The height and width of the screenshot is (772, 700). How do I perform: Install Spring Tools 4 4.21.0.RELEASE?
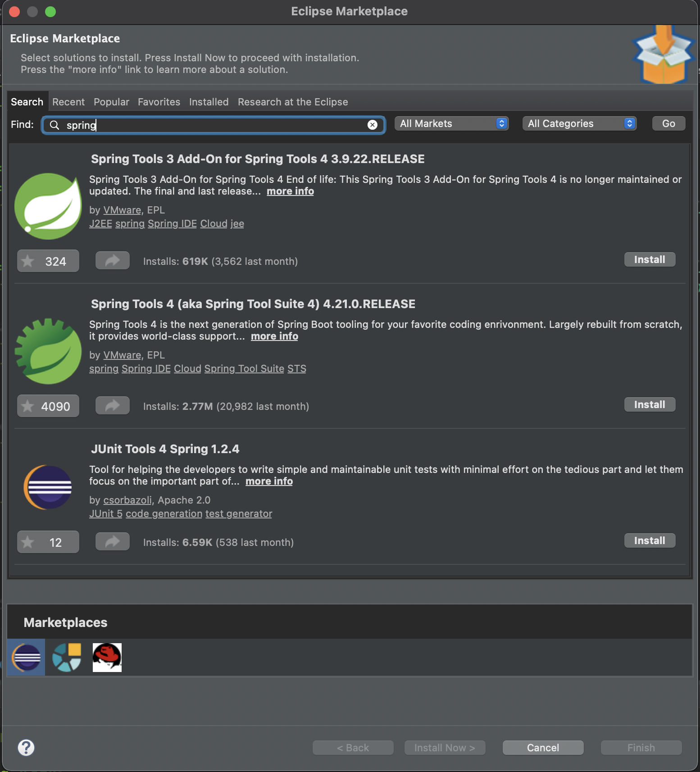[x=650, y=404]
